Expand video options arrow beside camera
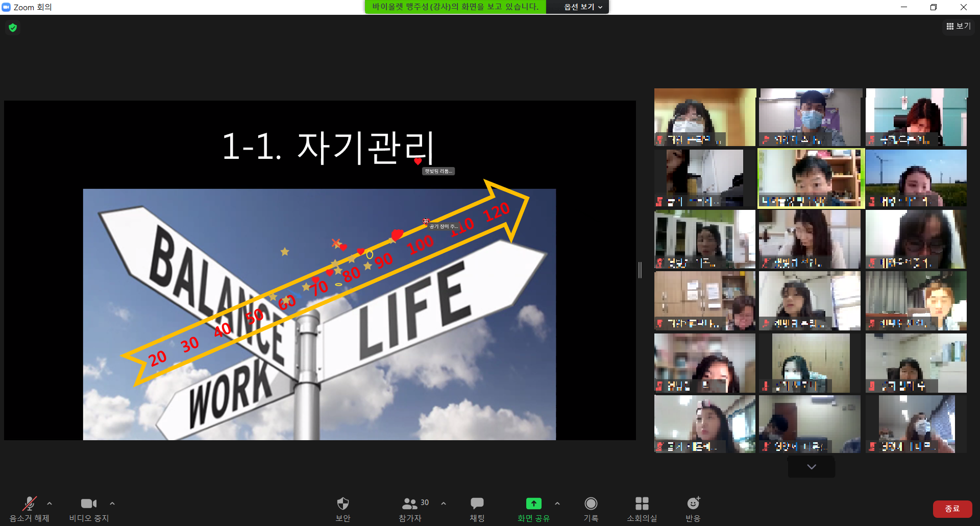Screen dimensions: 980x526 112,504
